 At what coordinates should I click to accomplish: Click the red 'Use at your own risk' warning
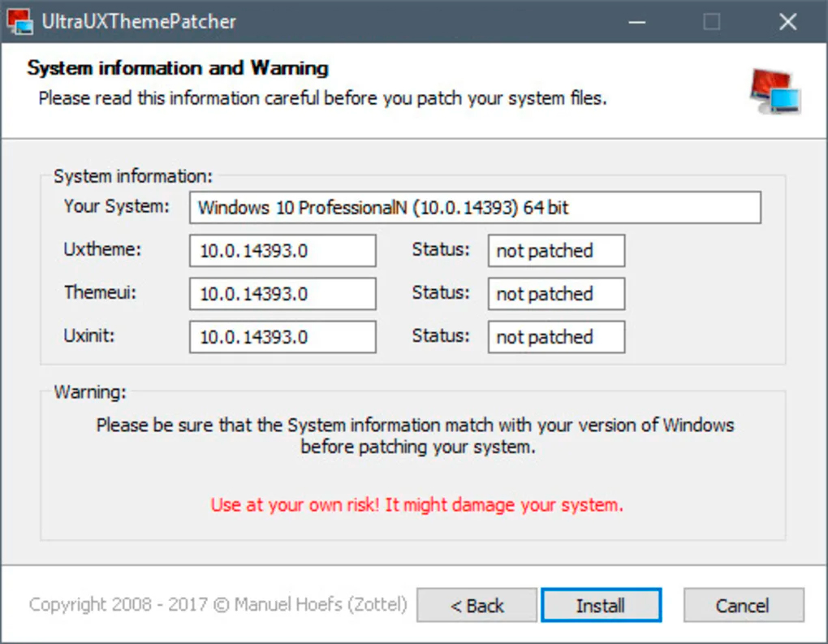click(x=417, y=504)
